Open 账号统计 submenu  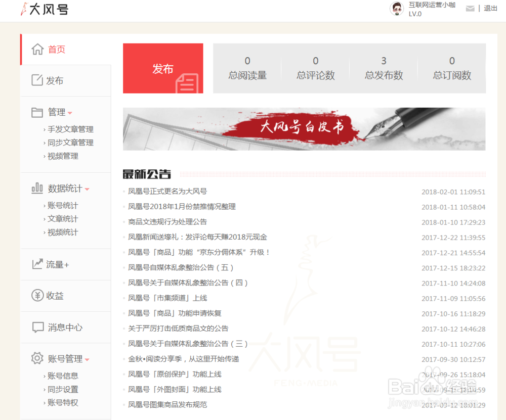(63, 206)
